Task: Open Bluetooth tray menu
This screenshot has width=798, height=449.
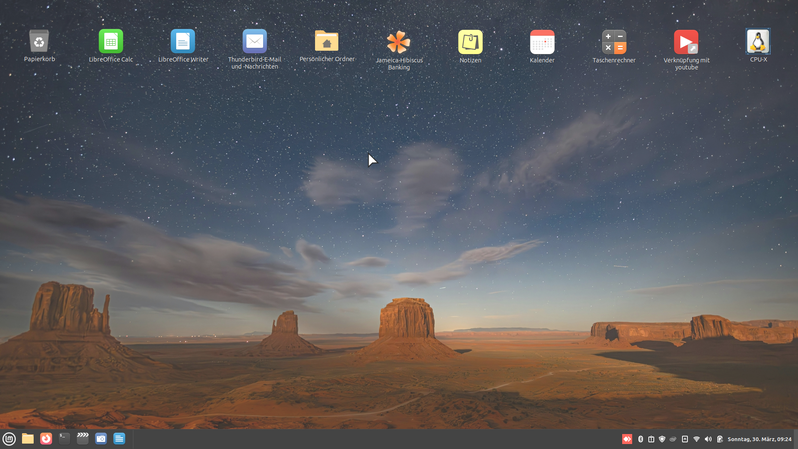Action: coord(640,439)
